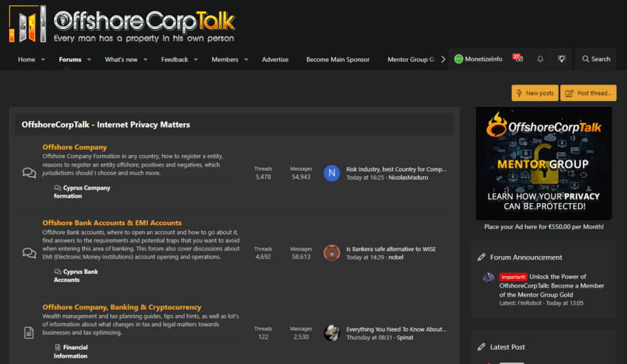Click the magnifier Search icon
The image size is (627, 364).
point(586,59)
